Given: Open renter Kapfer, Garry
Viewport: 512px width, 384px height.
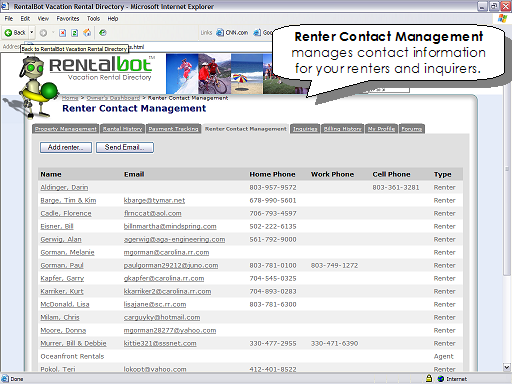Looking at the screenshot, I should 62,278.
